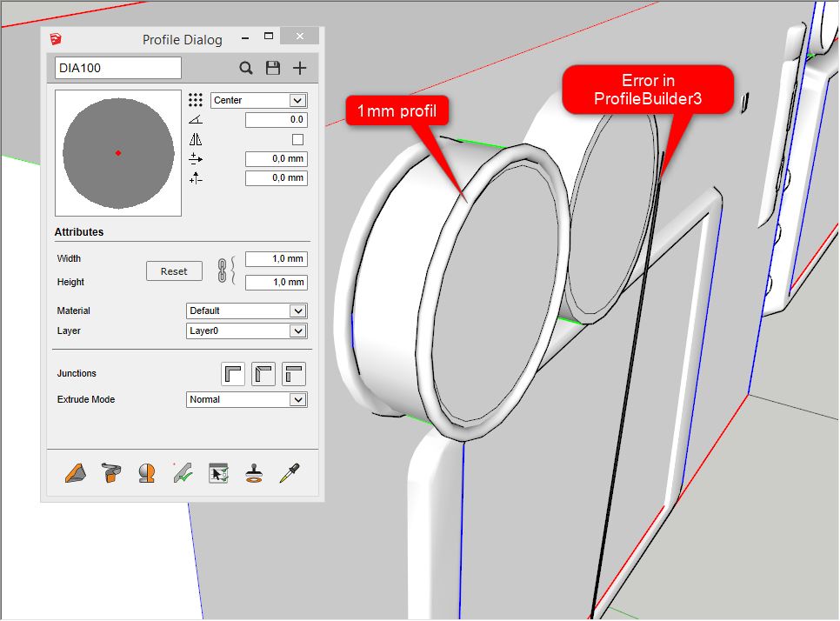Click the Attributes section heading
The height and width of the screenshot is (621, 840).
click(79, 232)
